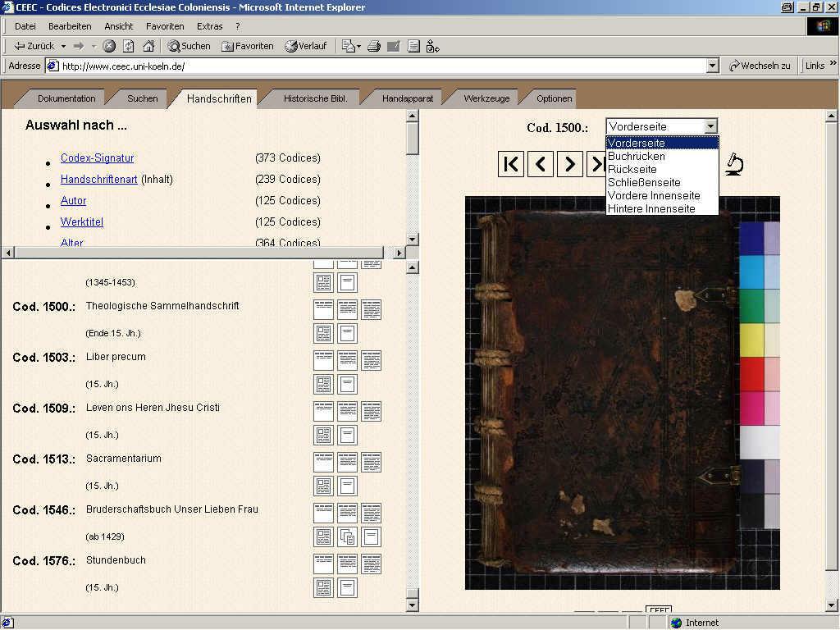Open full description icon for Cod. 1513
This screenshot has width=840, height=630.
click(371, 463)
